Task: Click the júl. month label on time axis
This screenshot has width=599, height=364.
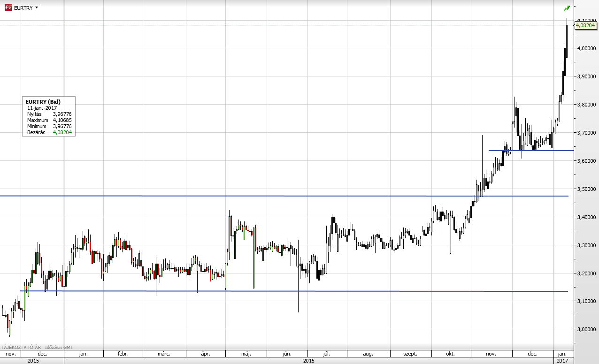Action: click(328, 354)
